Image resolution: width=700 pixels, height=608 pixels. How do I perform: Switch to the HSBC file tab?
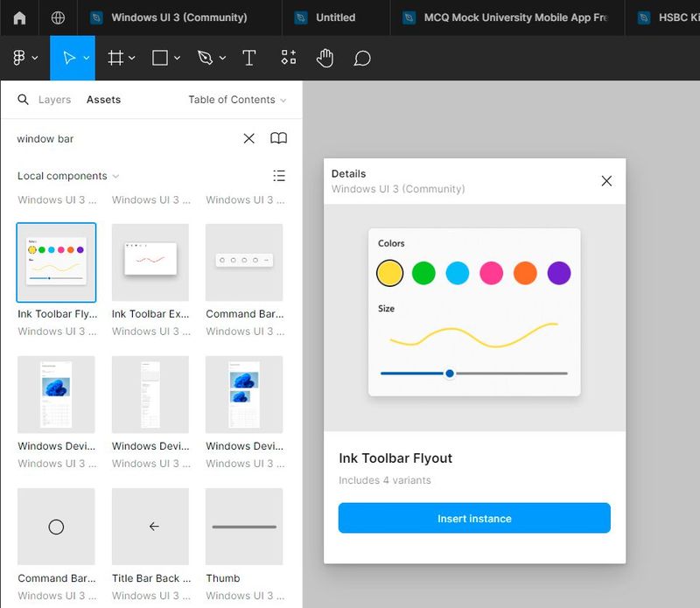[662, 17]
